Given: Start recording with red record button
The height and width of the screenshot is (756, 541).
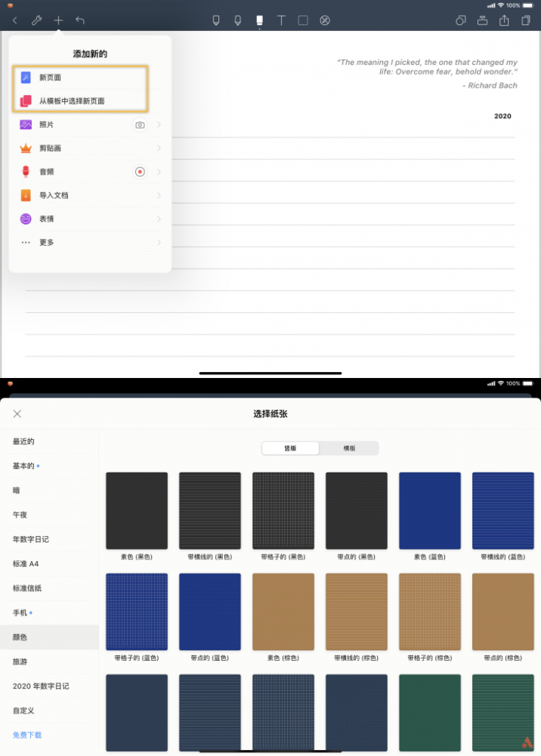Looking at the screenshot, I should click(x=140, y=172).
